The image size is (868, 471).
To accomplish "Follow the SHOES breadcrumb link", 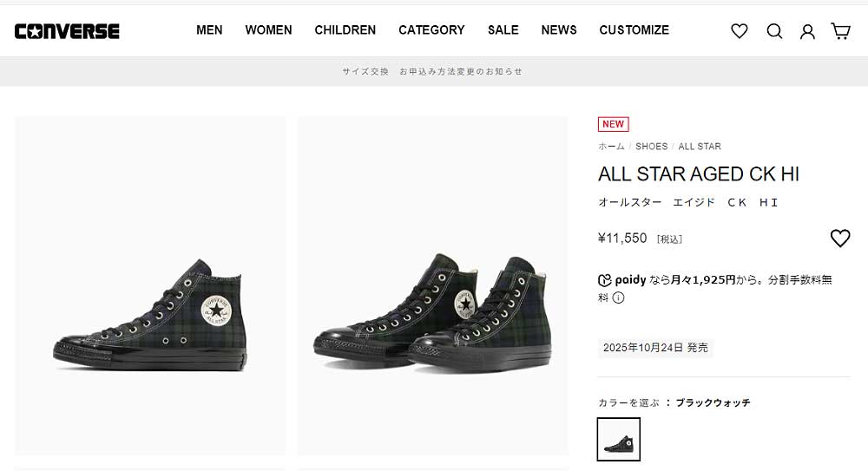I will pyautogui.click(x=651, y=147).
